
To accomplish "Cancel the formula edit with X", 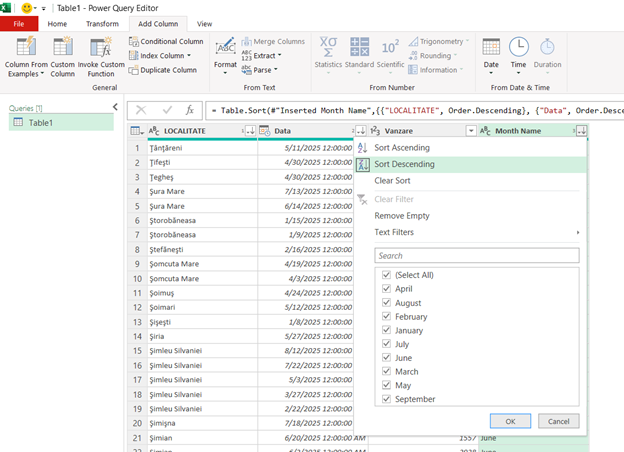I will 141,110.
